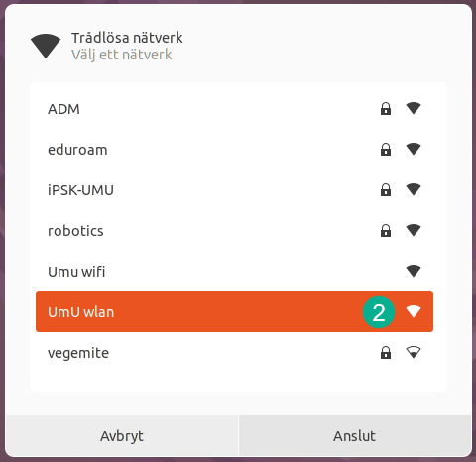Click the lock icon beside eduroam
Viewport: 476px width, 462px height.
[x=386, y=150]
